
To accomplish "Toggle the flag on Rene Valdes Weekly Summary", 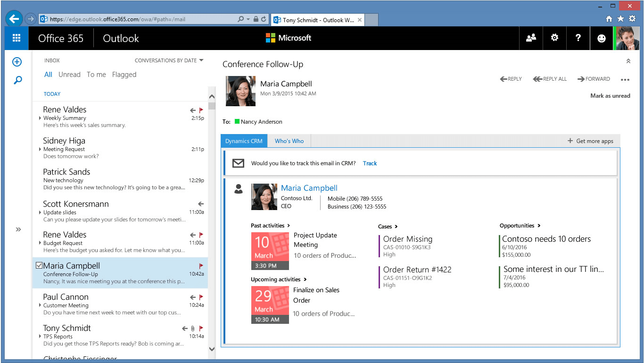I will (x=201, y=110).
